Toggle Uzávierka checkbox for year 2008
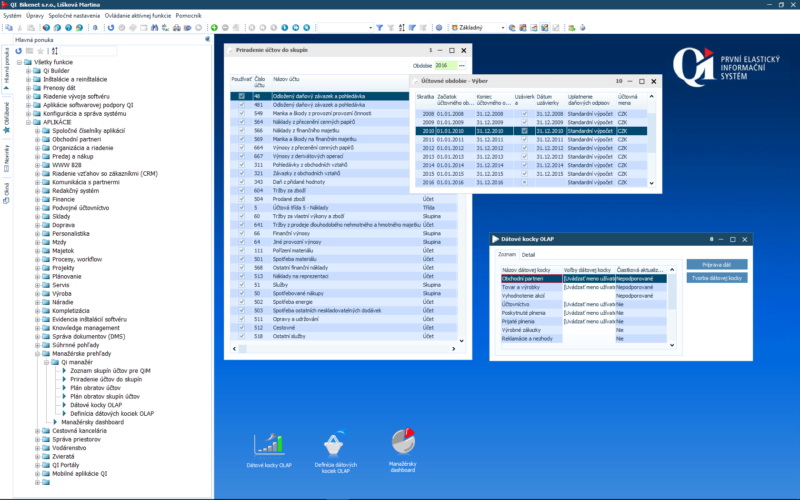This screenshot has width=800, height=500. click(x=524, y=114)
